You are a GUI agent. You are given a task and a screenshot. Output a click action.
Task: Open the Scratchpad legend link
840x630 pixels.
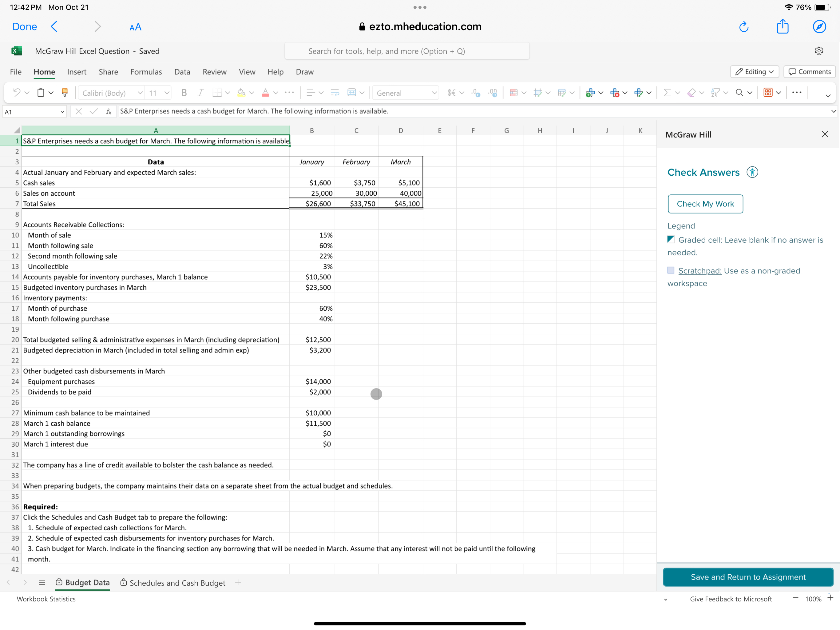699,270
